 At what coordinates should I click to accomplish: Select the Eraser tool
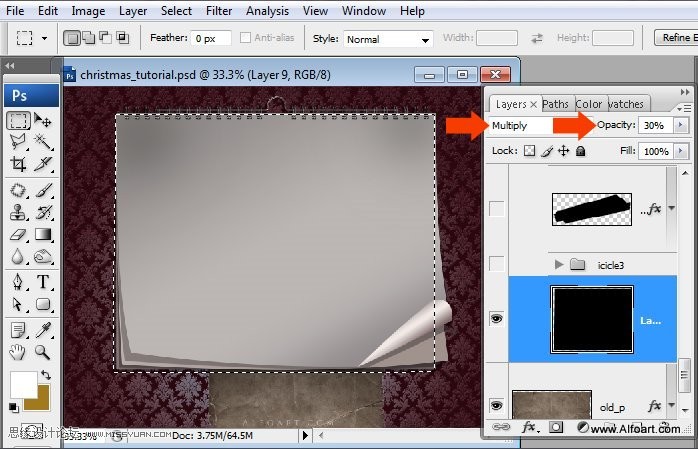[x=18, y=235]
